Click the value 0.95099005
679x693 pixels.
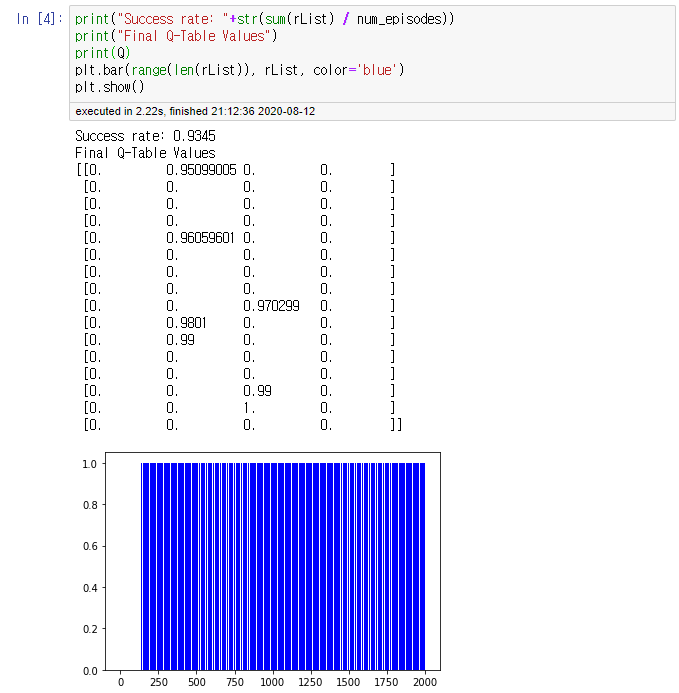tap(201, 170)
